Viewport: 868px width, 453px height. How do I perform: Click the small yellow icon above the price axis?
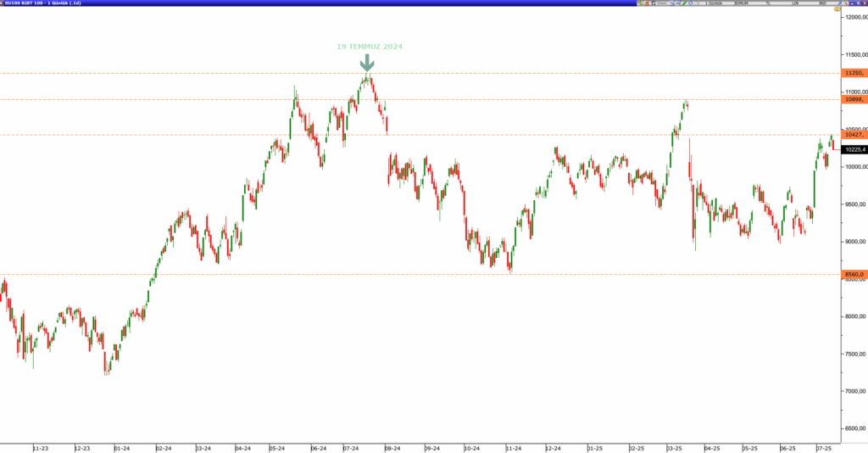coord(837,8)
